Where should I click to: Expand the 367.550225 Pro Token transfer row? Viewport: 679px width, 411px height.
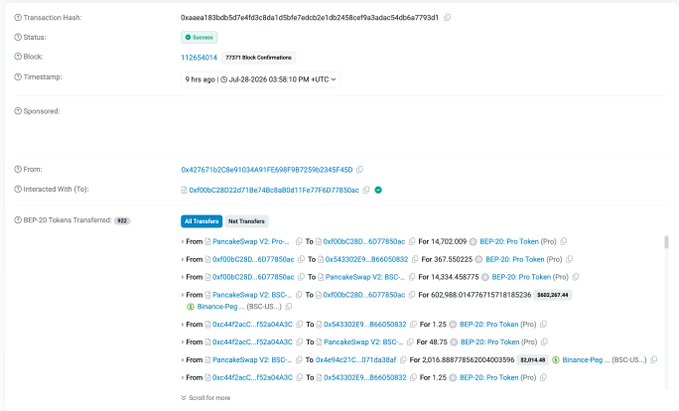click(182, 259)
